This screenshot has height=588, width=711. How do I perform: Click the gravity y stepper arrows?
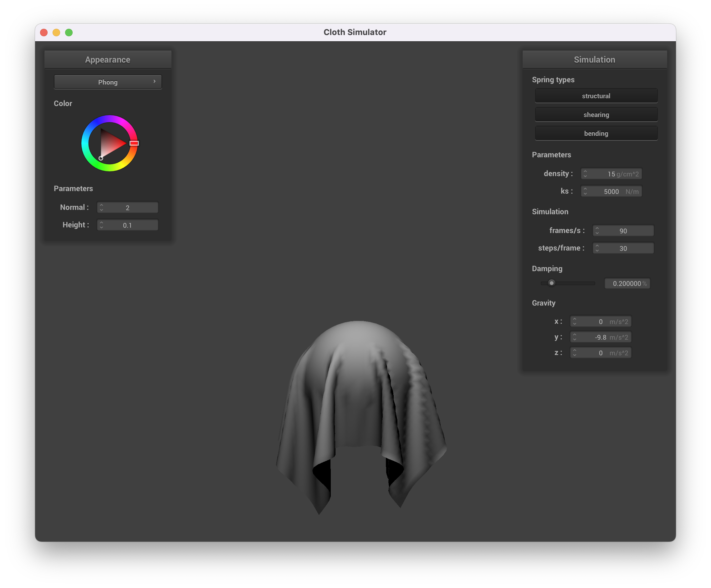pyautogui.click(x=575, y=337)
